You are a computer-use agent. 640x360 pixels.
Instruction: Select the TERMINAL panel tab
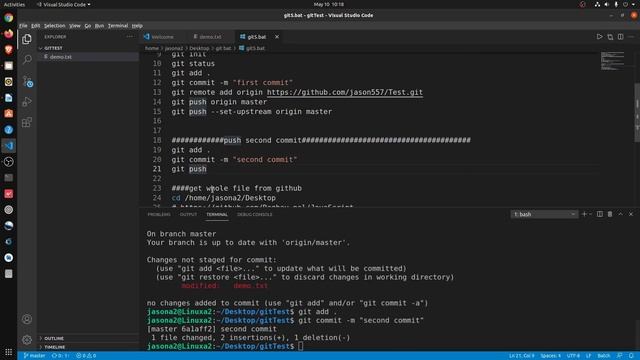pyautogui.click(x=217, y=214)
